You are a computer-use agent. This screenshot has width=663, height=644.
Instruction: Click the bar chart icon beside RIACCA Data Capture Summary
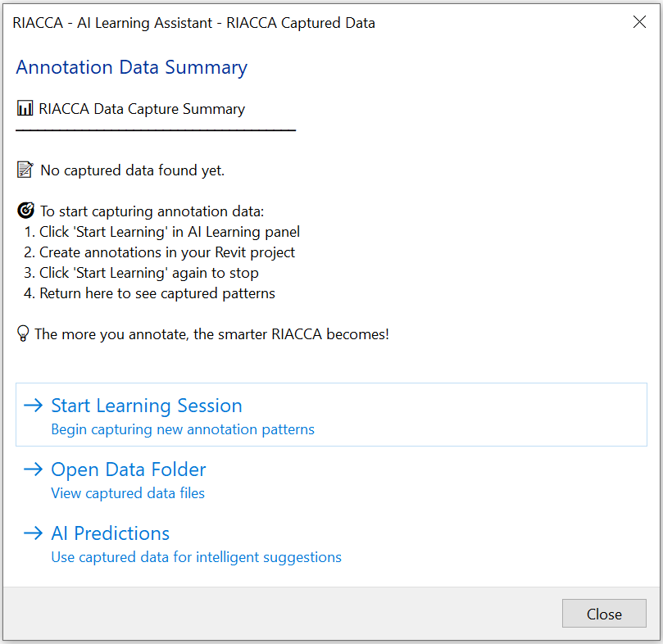(x=25, y=108)
